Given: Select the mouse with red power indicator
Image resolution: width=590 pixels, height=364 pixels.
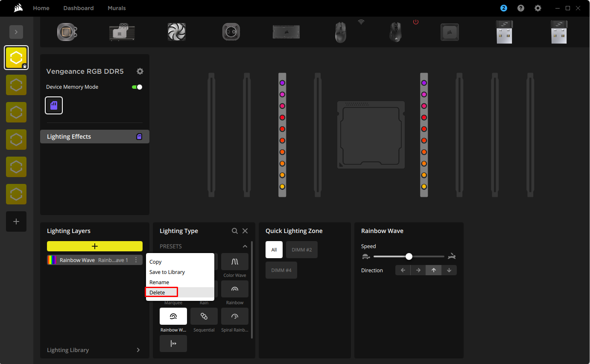Looking at the screenshot, I should click(396, 32).
